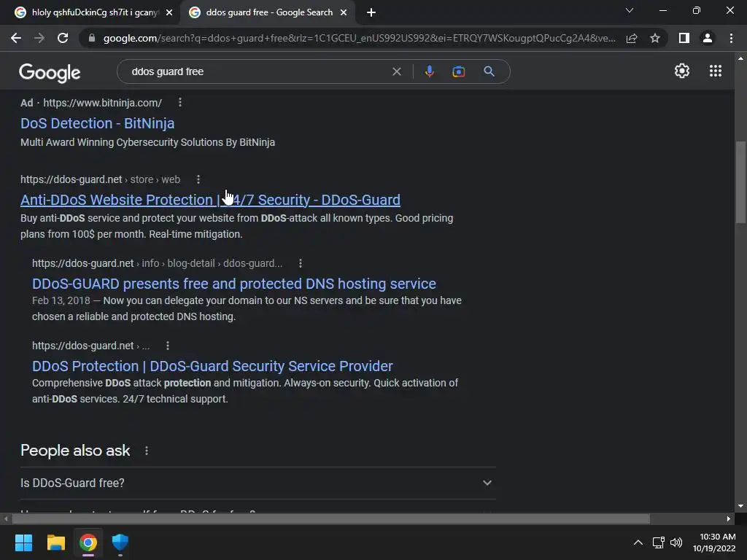Click the scrollbar down arrow
Image resolution: width=747 pixels, height=560 pixels.
pos(740,506)
